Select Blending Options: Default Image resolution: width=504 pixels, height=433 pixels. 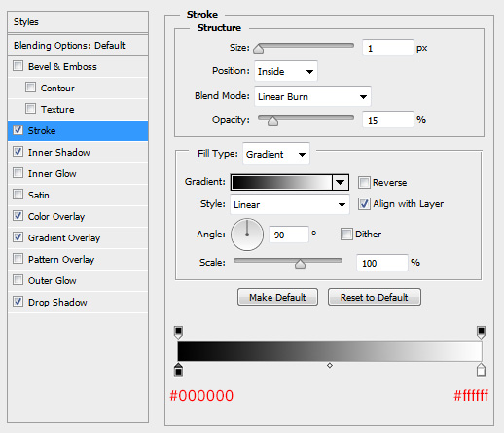(x=78, y=45)
